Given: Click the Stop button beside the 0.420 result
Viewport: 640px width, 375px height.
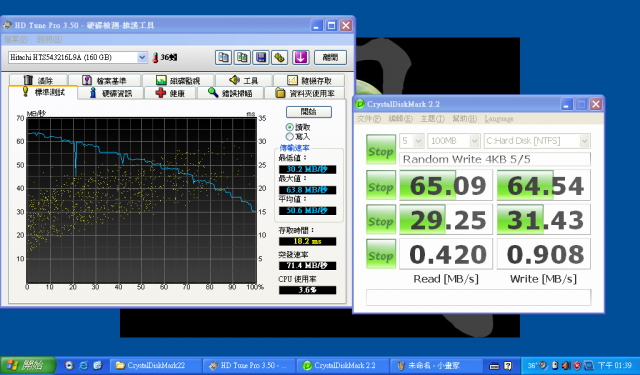Looking at the screenshot, I should tap(381, 254).
